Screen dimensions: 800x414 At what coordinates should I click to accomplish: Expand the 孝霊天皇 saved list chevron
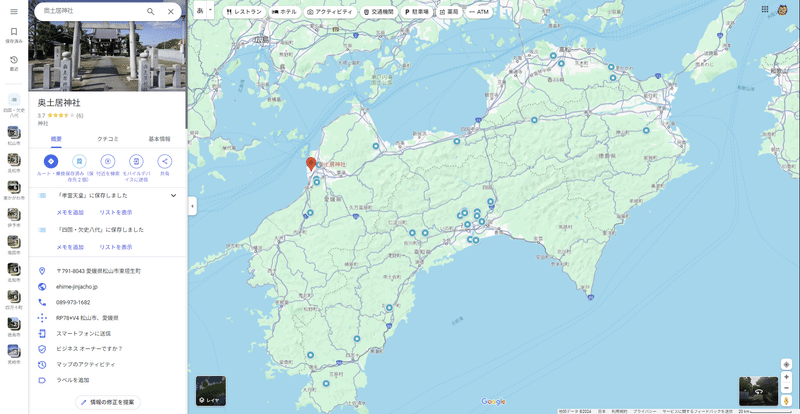coord(173,196)
